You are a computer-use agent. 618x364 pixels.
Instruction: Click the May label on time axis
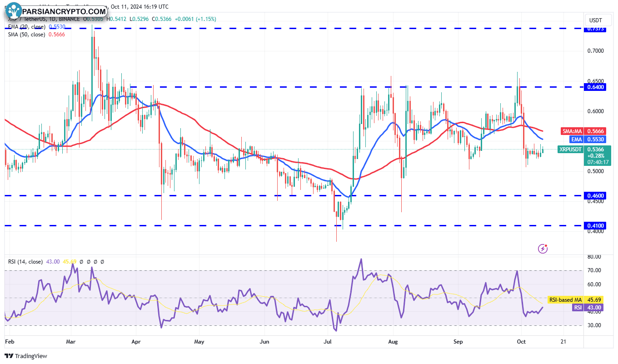[x=199, y=341]
